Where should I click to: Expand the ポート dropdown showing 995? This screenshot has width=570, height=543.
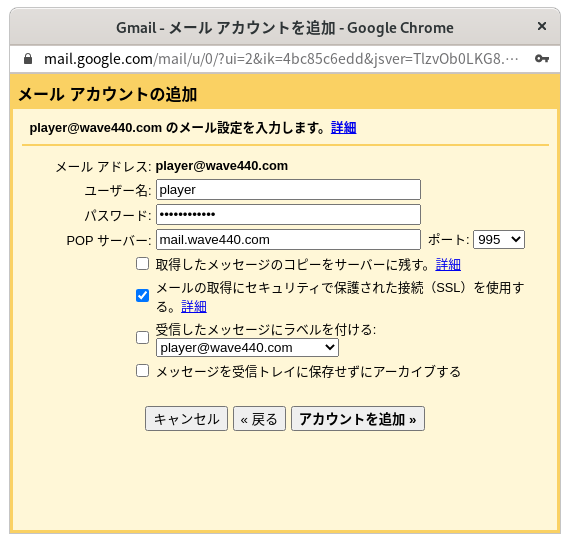coord(499,240)
